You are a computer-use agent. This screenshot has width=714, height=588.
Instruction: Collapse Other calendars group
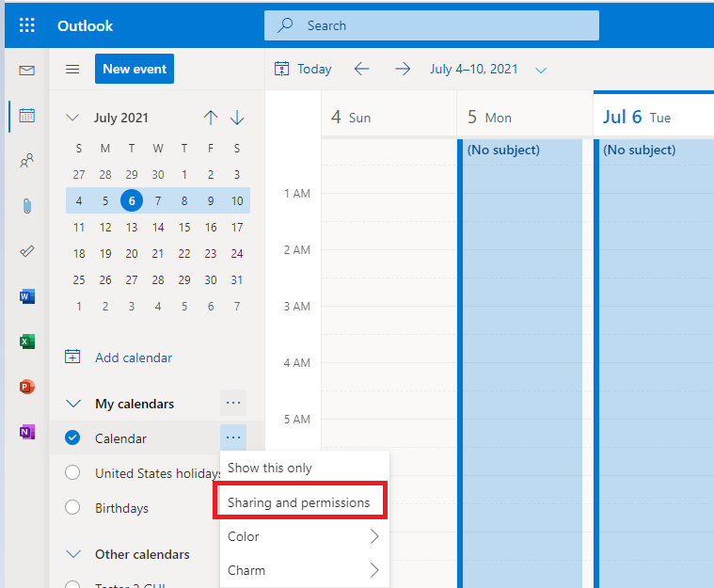pyautogui.click(x=73, y=554)
